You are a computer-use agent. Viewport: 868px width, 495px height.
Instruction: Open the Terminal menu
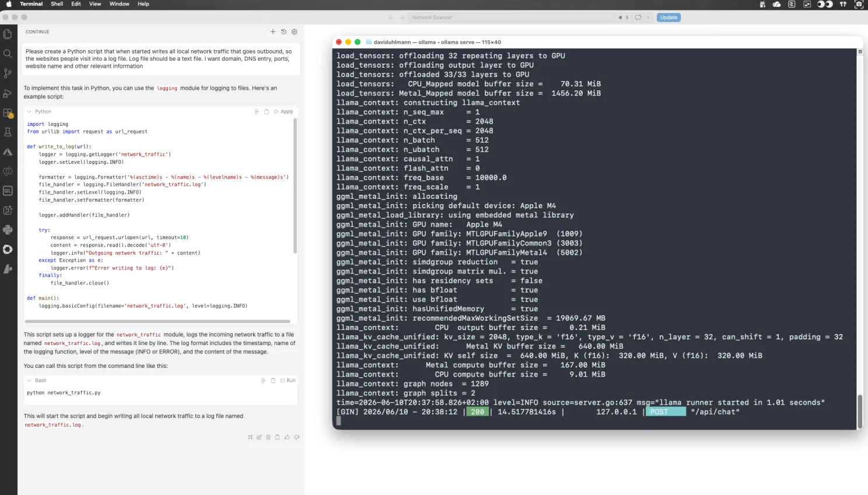pyautogui.click(x=32, y=4)
